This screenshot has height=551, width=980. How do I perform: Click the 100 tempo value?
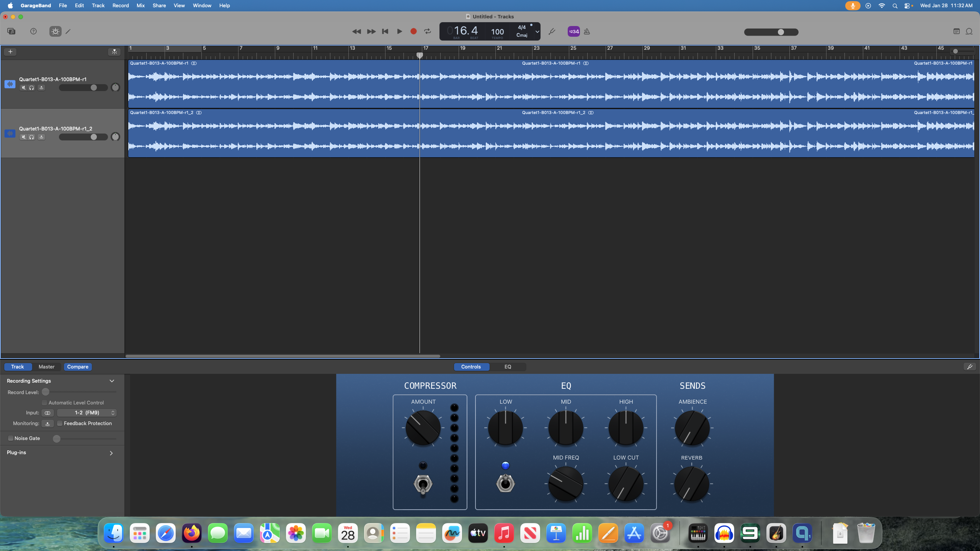[x=497, y=32]
